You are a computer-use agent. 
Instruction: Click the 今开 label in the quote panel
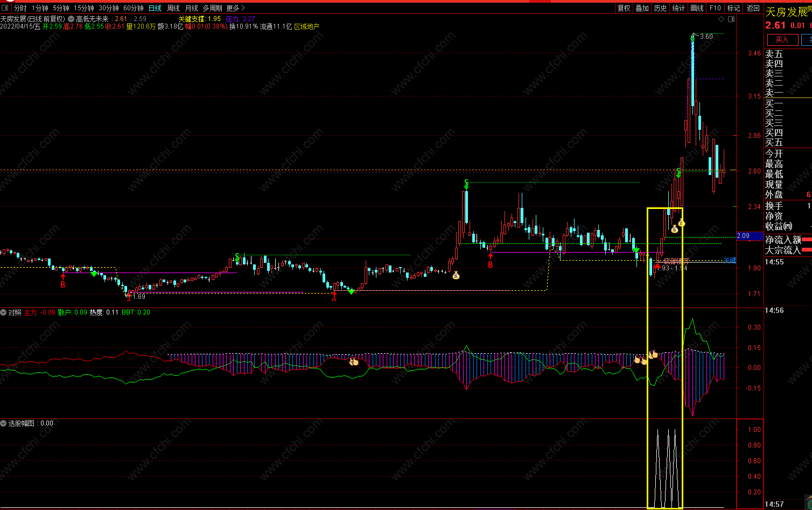tap(774, 154)
